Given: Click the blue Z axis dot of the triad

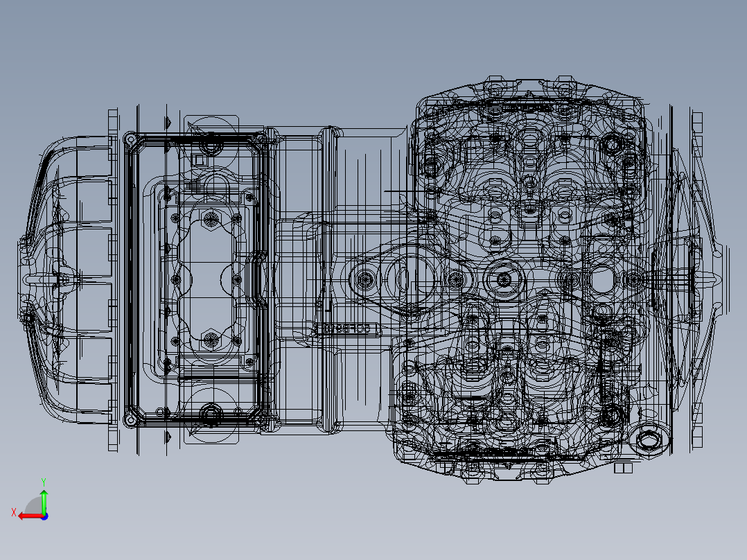Looking at the screenshot, I should tap(44, 516).
